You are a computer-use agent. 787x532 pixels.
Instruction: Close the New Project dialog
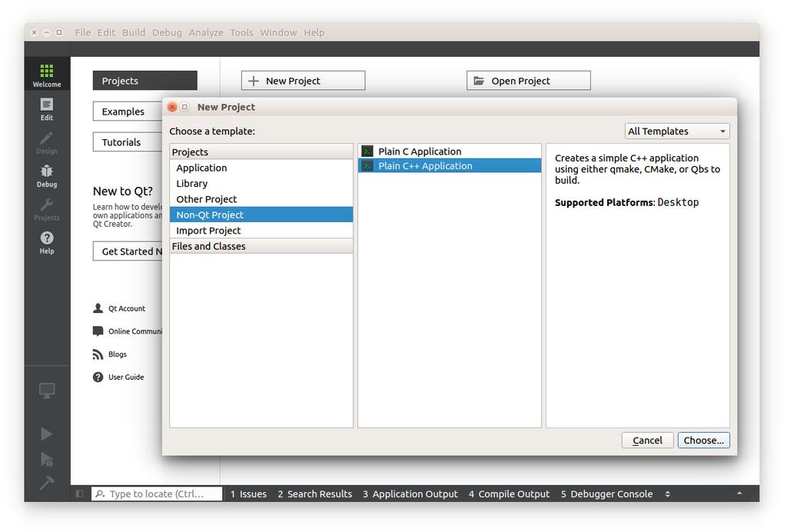[172, 107]
